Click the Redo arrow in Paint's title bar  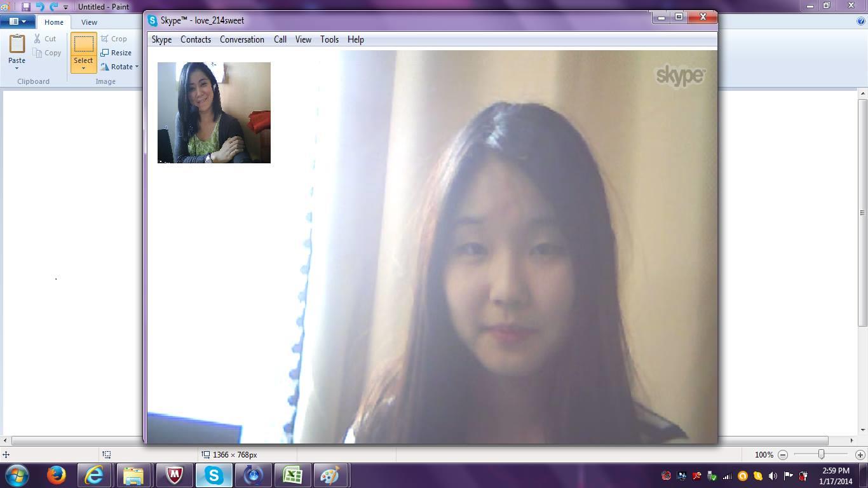coord(54,7)
